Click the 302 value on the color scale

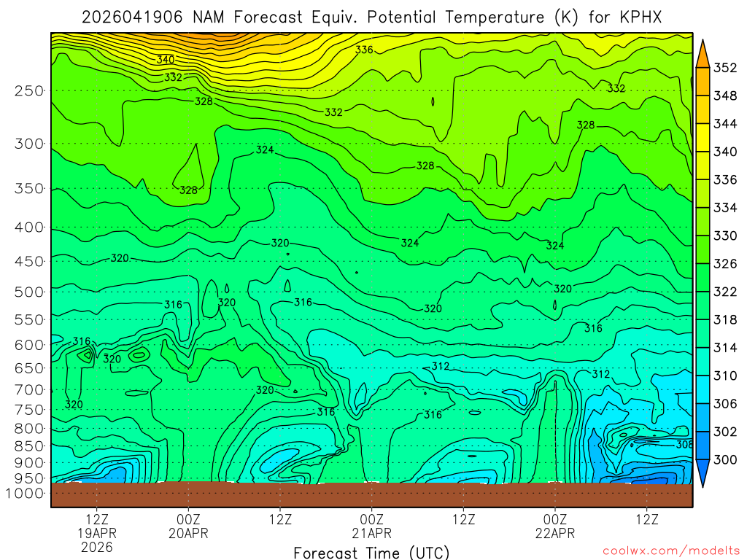[725, 432]
